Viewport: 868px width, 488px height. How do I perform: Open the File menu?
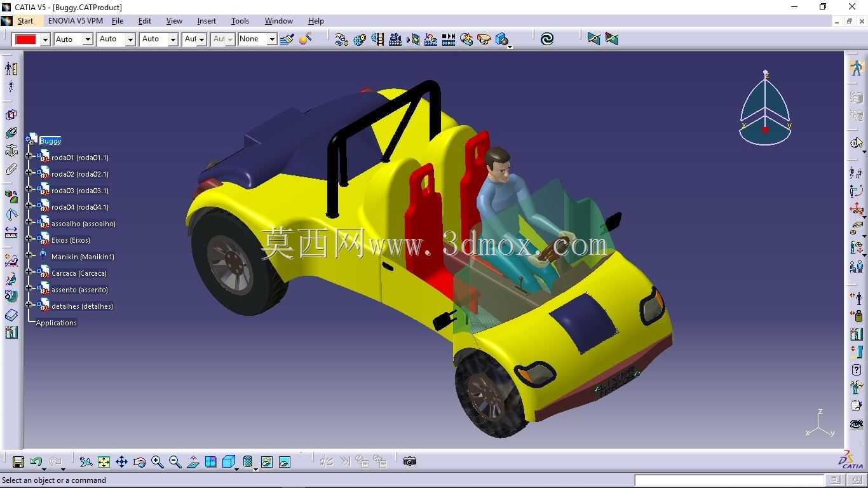pos(118,21)
